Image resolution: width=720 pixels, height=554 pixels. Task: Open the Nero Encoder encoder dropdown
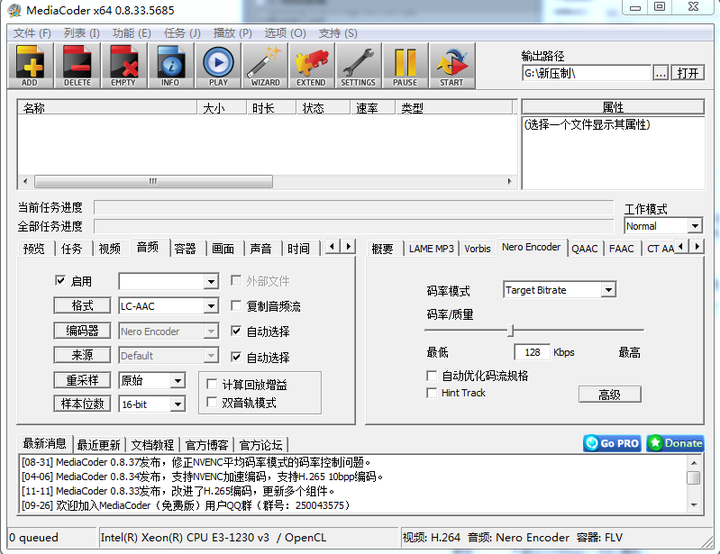[168, 331]
